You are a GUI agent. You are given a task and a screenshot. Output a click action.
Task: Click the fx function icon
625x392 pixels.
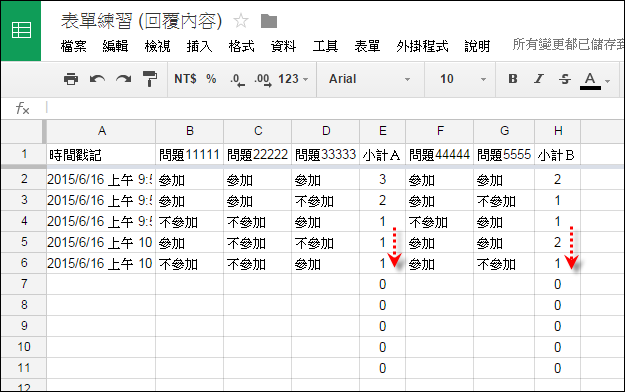click(22, 108)
